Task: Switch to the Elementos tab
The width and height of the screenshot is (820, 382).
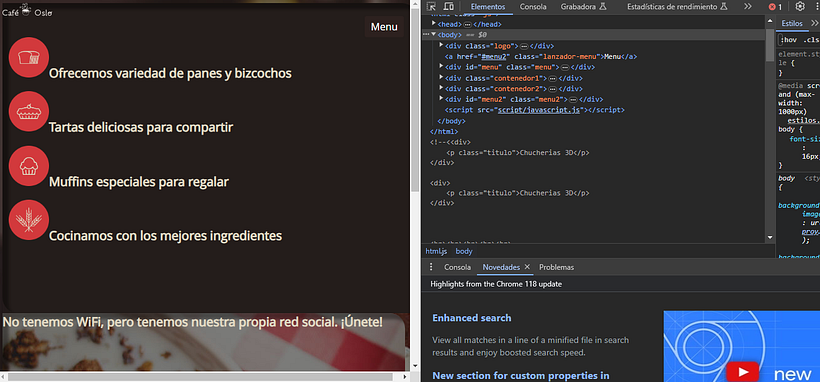Action: tap(488, 7)
